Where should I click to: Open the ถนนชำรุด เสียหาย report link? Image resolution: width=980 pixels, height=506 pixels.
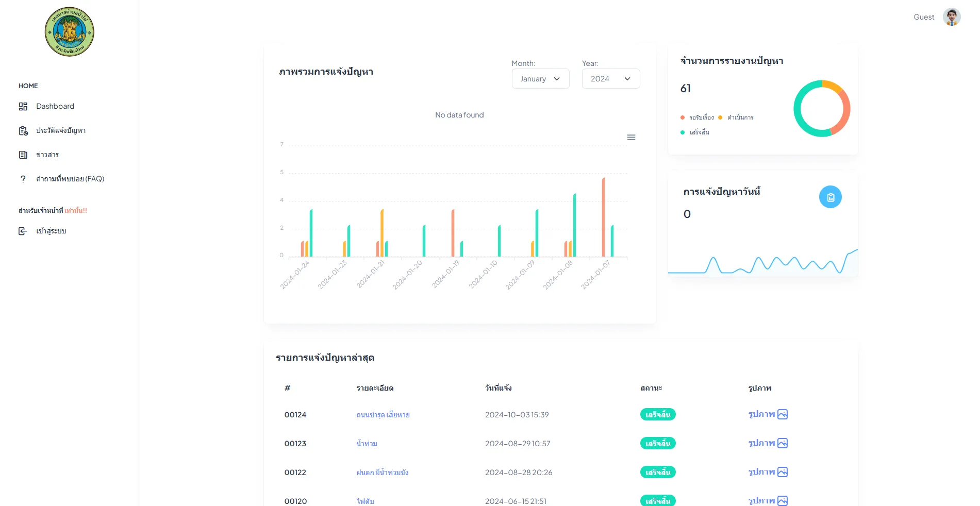pos(383,415)
